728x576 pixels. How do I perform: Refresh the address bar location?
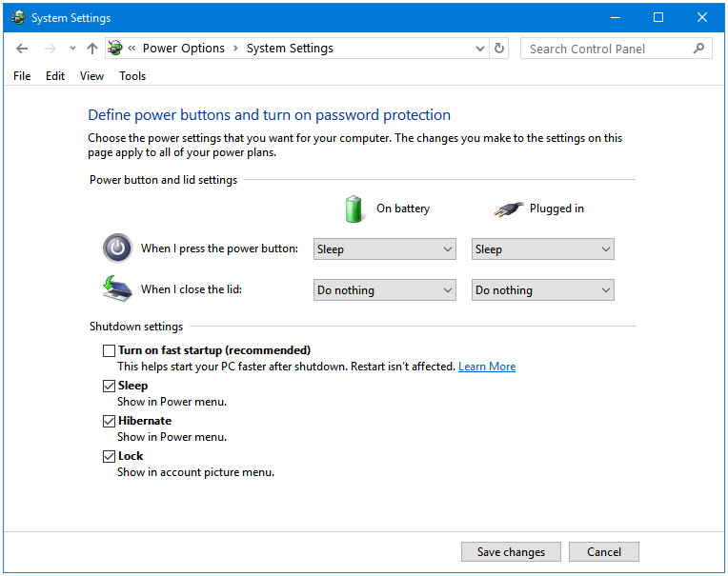pos(499,49)
